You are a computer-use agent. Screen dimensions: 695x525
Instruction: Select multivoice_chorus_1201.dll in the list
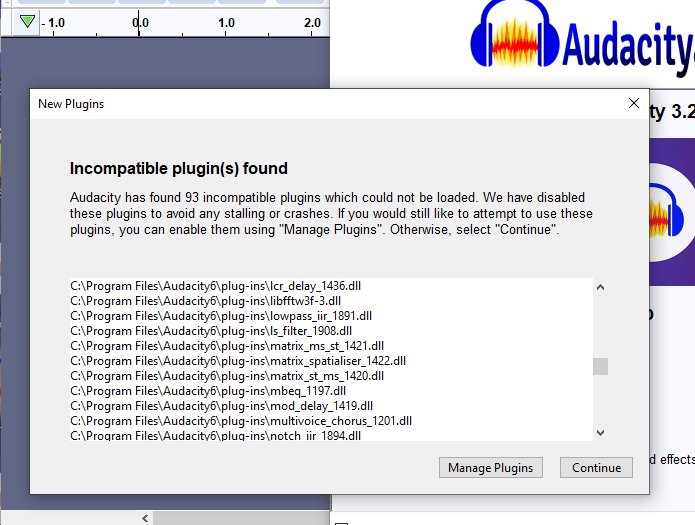(x=240, y=421)
